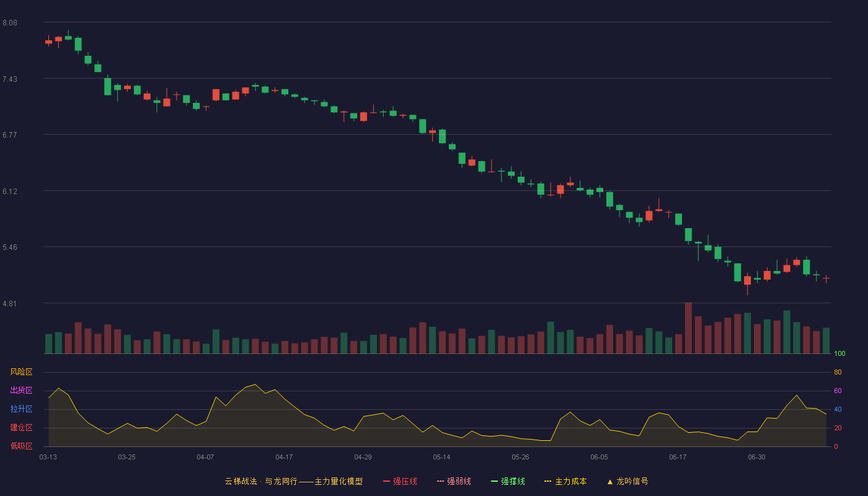Select the 拉升区 zone label
This screenshot has width=868, height=496.
[x=22, y=409]
